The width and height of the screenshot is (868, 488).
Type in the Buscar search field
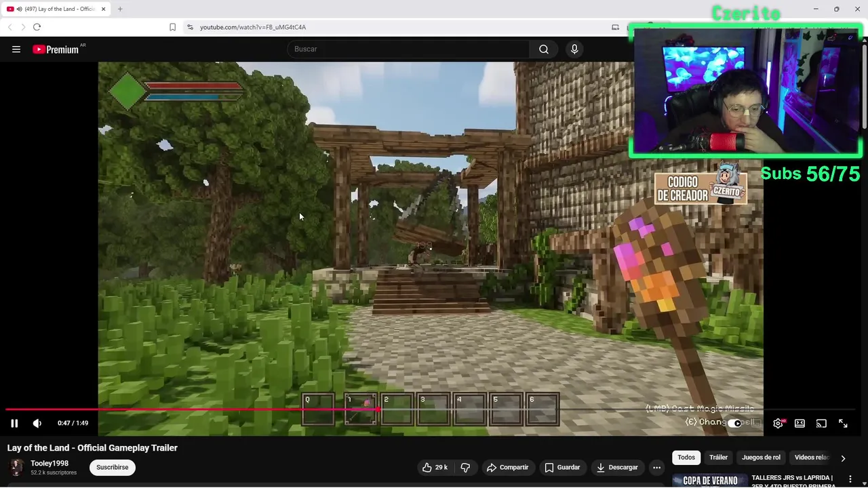pos(408,49)
